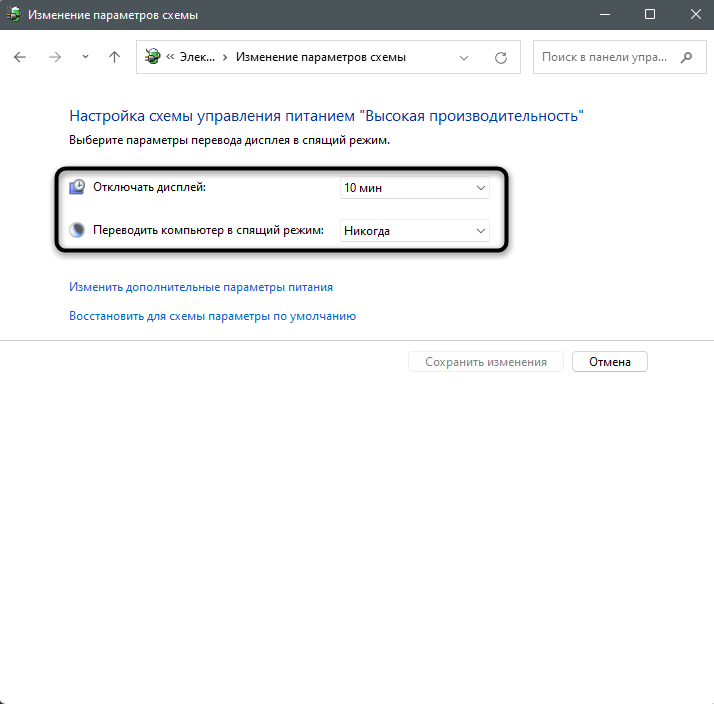The width and height of the screenshot is (714, 704).
Task: Close the window with X
Action: pyautogui.click(x=695, y=15)
